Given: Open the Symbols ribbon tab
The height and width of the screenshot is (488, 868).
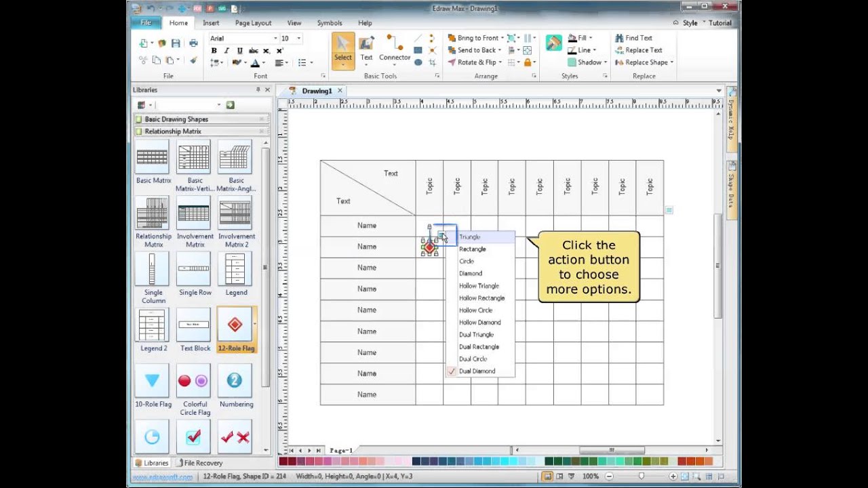Looking at the screenshot, I should [330, 23].
